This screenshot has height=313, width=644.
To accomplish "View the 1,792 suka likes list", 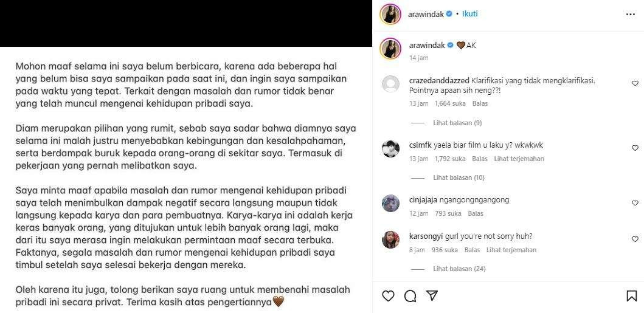I will 450,159.
